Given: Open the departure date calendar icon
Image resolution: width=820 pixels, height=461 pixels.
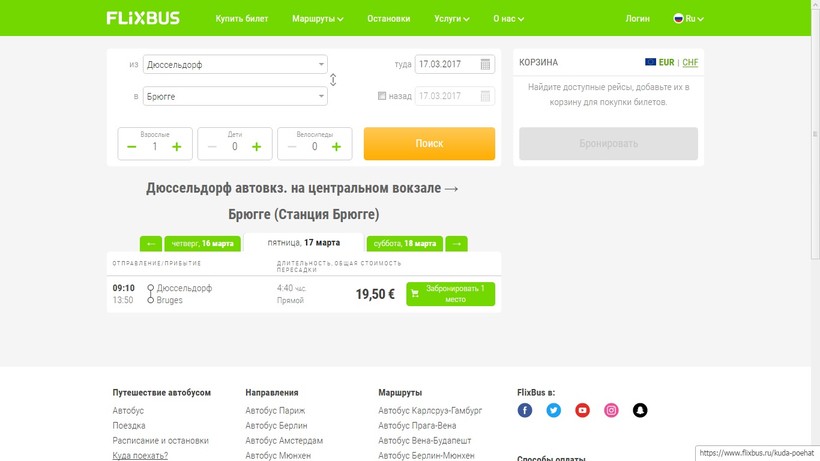Looking at the screenshot, I should click(486, 65).
